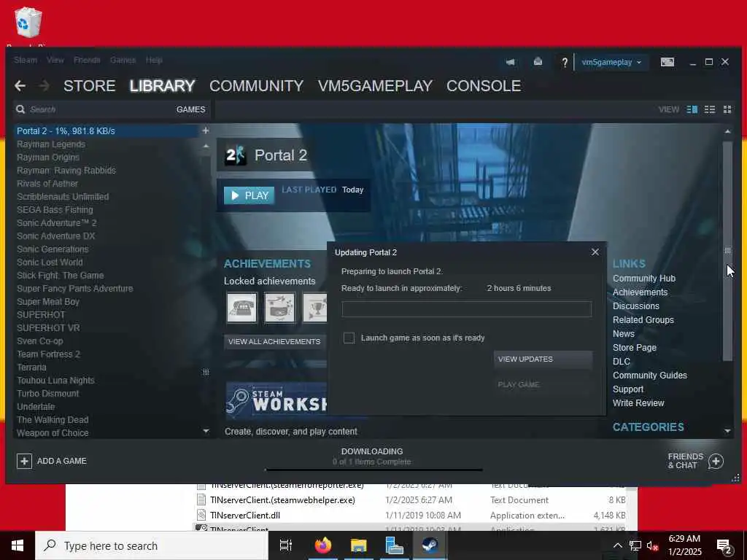Screen dimensions: 747x560
Task: Switch to Big Picture mode icon
Action: [x=667, y=62]
